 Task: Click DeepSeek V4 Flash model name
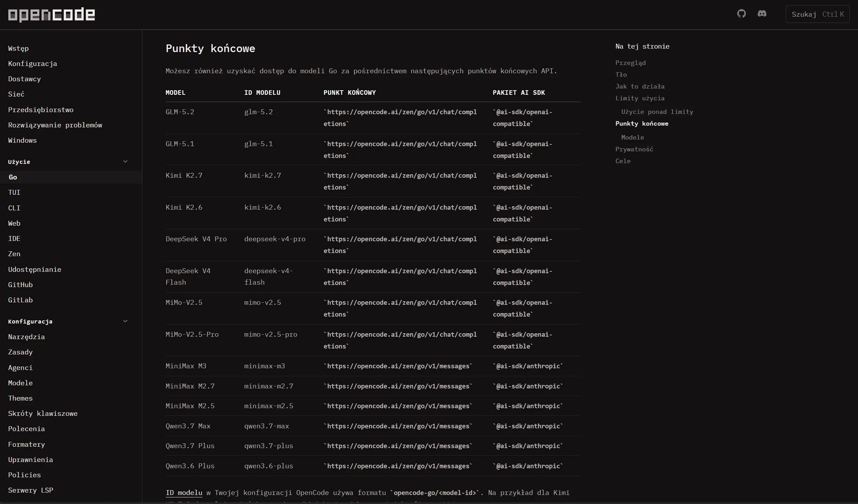click(x=188, y=277)
